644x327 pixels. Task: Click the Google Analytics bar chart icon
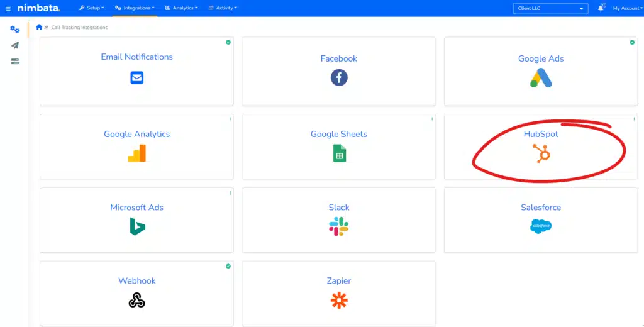coord(136,153)
